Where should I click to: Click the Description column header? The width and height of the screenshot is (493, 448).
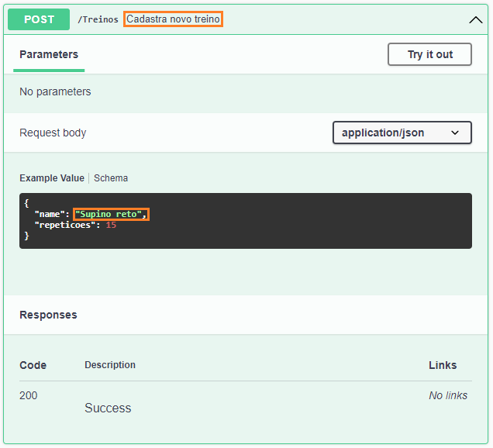point(110,365)
